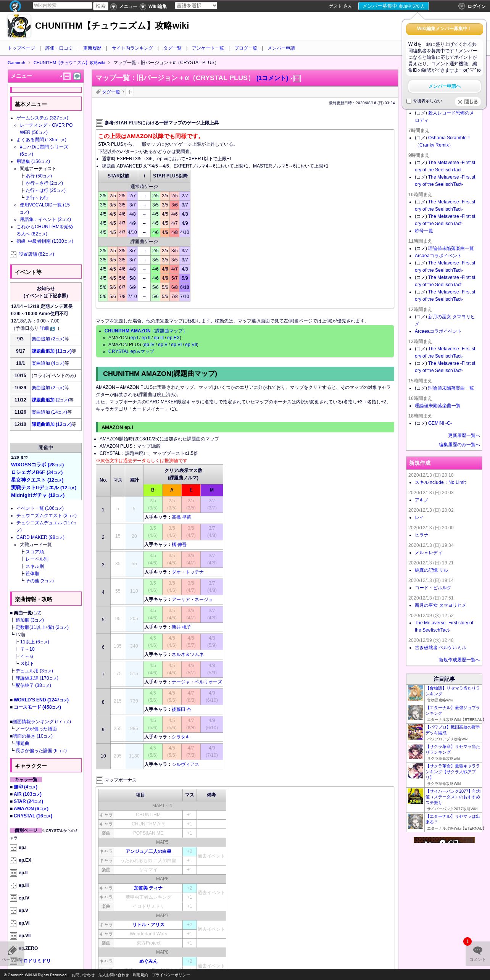
Task: Open the 1コメント link in the title
Action: point(272,78)
